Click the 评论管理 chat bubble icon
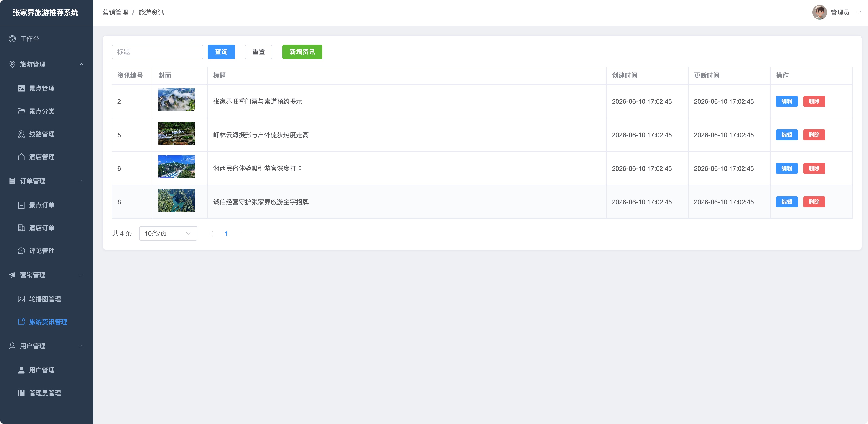Screen dimensions: 868x424 tap(21, 251)
